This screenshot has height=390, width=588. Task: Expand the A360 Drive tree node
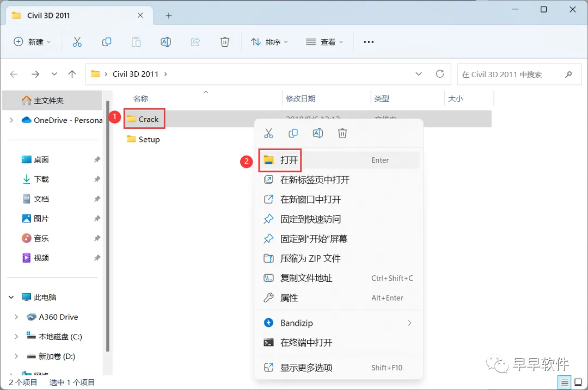coord(16,317)
